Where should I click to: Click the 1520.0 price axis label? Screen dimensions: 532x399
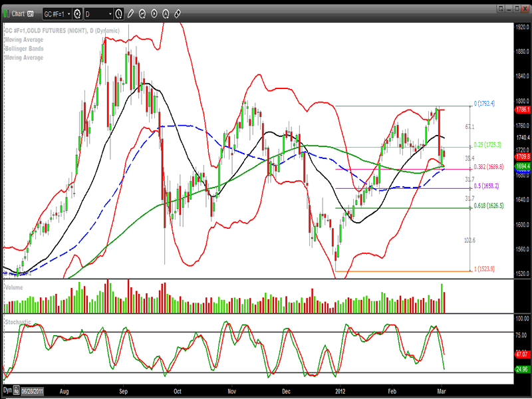pyautogui.click(x=523, y=273)
